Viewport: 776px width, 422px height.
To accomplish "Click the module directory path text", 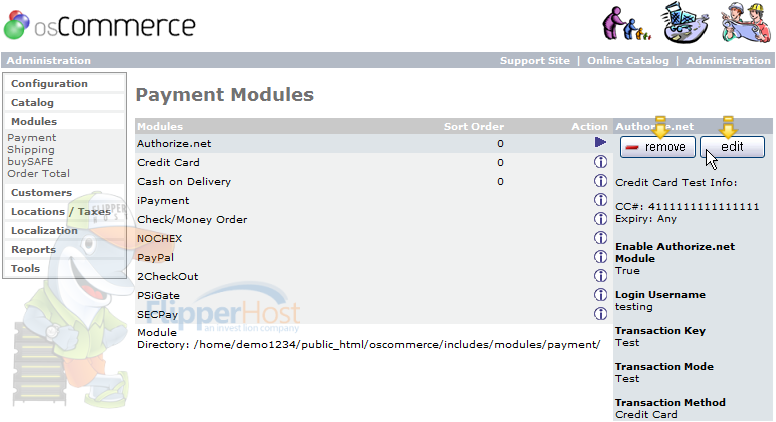I will point(397,344).
